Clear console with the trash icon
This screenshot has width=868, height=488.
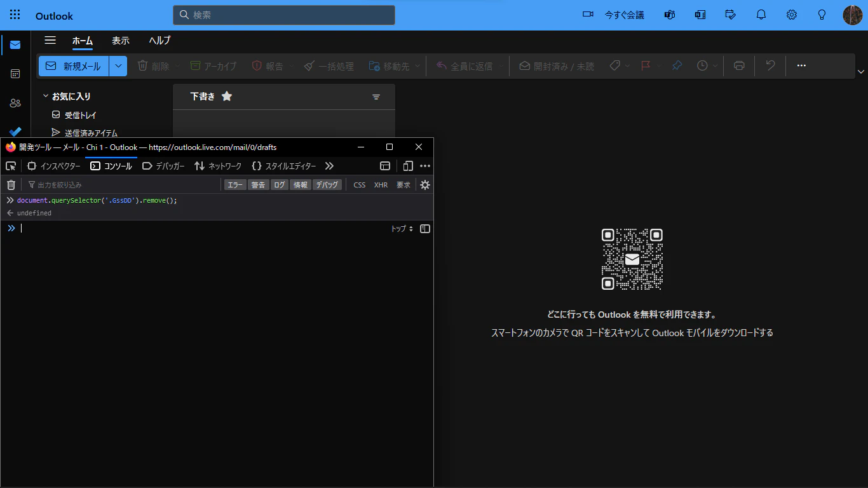tap(11, 185)
